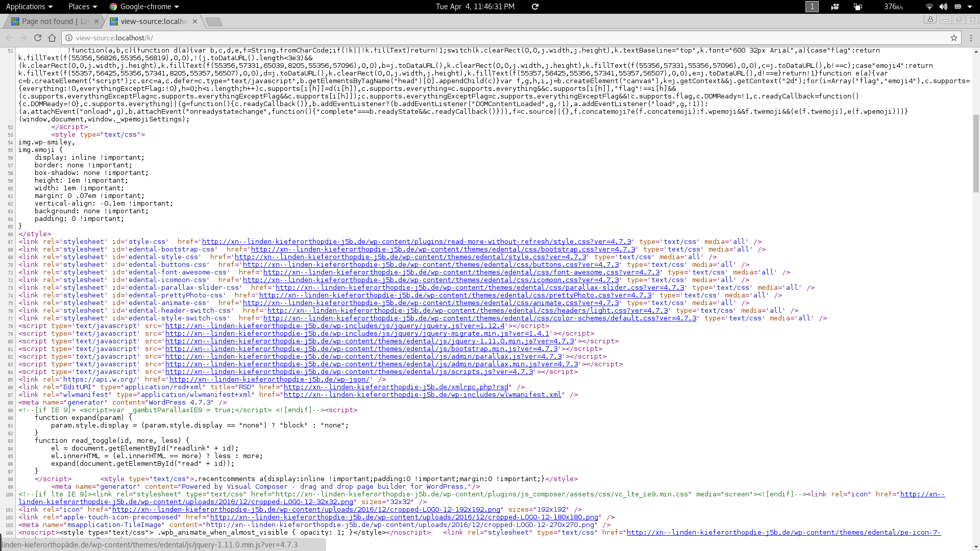Reload the view-source page
The width and height of the screenshot is (980, 551).
tap(38, 38)
